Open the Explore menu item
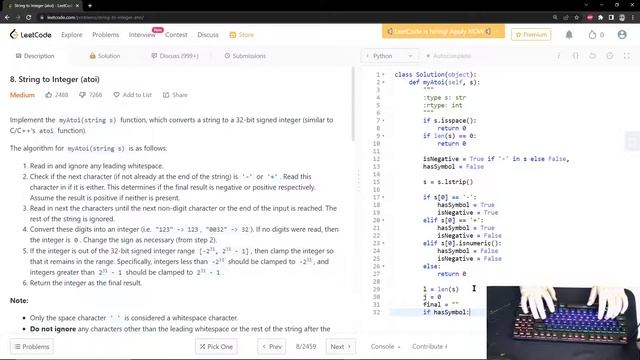 (x=72, y=35)
